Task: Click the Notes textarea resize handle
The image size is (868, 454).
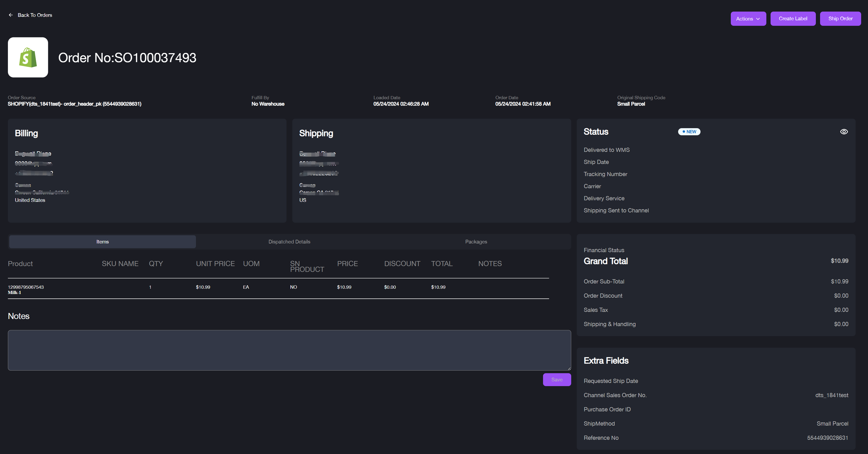Action: point(569,368)
